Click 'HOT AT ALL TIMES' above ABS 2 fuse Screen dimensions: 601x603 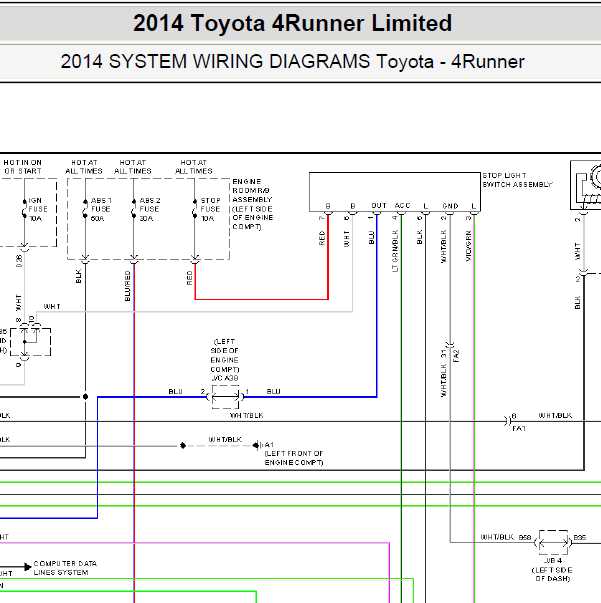tap(133, 167)
